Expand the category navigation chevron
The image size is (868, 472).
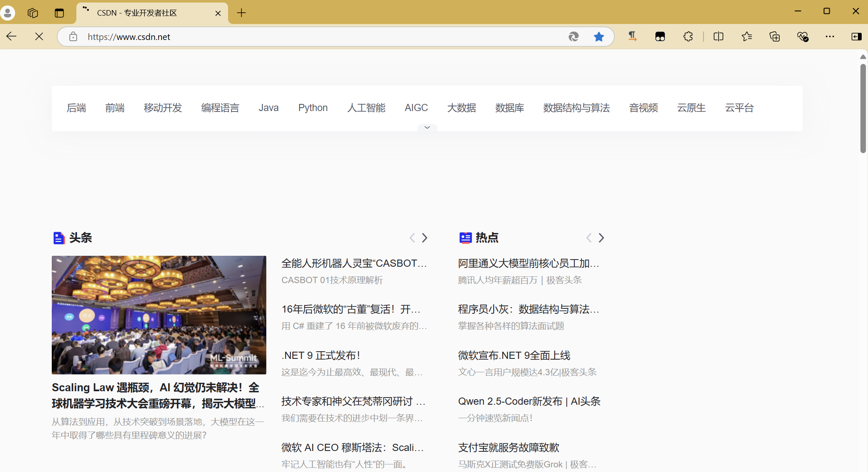click(427, 127)
